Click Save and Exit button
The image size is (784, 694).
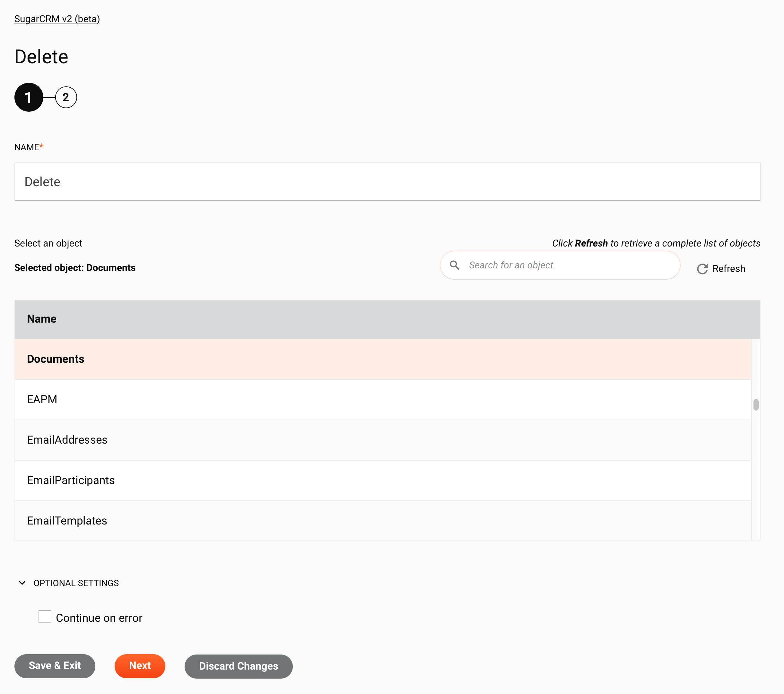pyautogui.click(x=55, y=666)
